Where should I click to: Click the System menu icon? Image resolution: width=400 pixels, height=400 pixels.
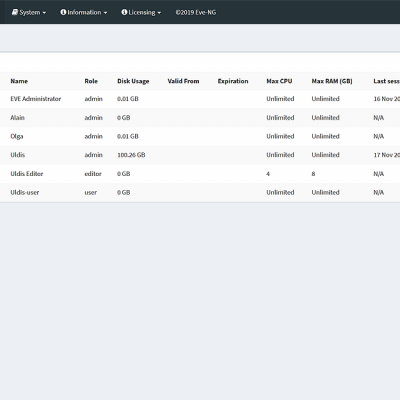pos(15,12)
